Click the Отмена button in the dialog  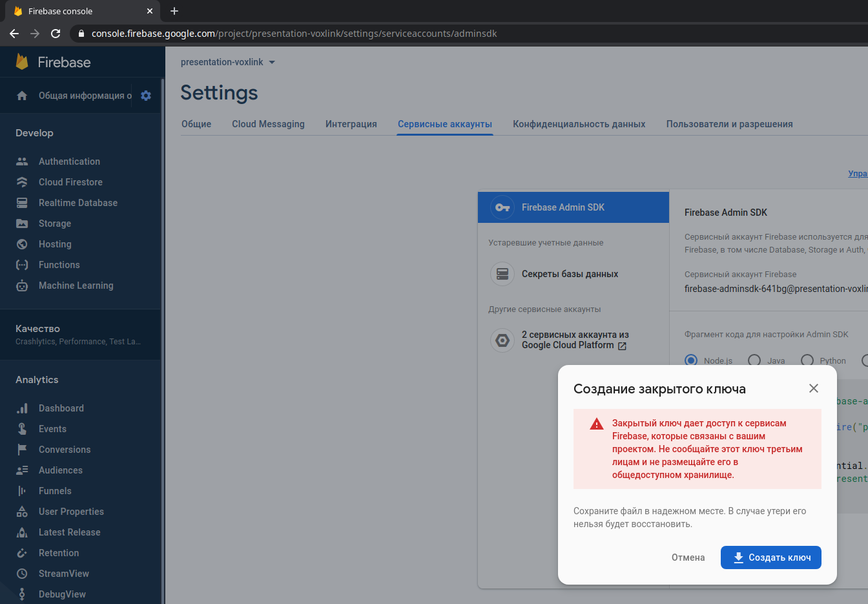tap(688, 557)
